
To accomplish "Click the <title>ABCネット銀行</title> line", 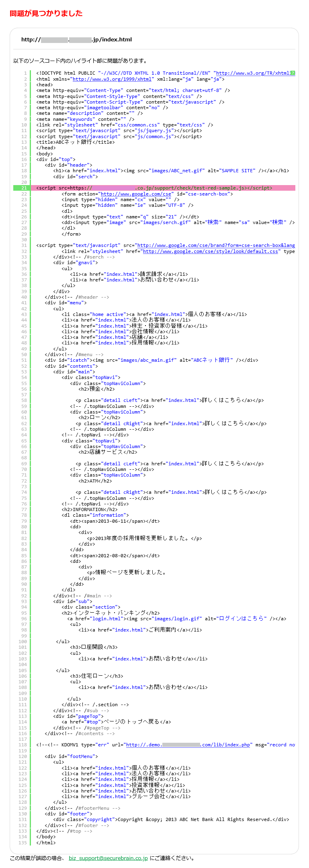I will tap(76, 142).
